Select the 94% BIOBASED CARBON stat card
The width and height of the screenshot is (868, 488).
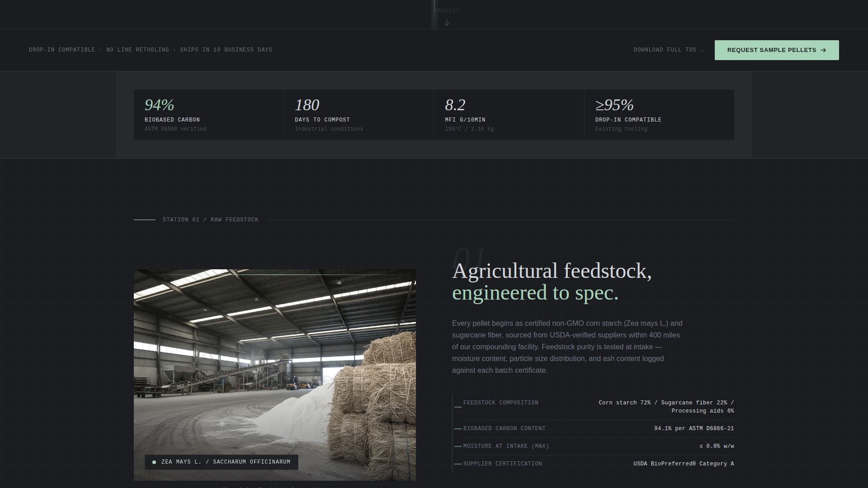point(208,114)
